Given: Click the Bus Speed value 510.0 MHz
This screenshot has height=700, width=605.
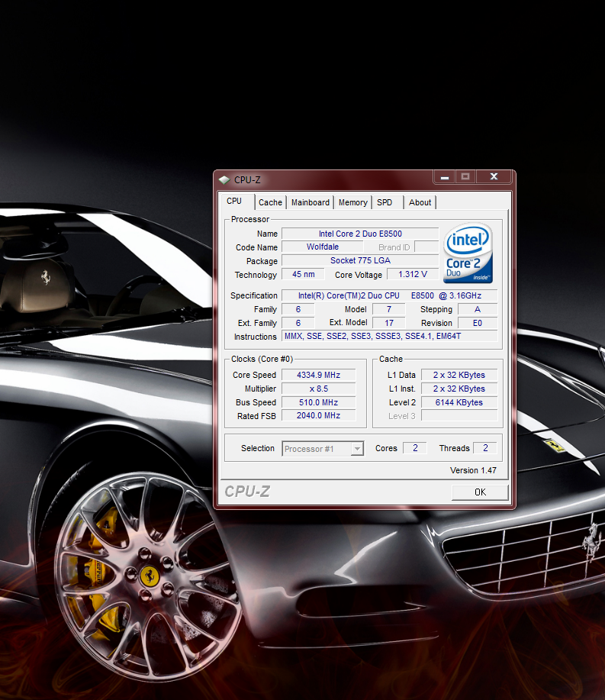Looking at the screenshot, I should click(319, 402).
